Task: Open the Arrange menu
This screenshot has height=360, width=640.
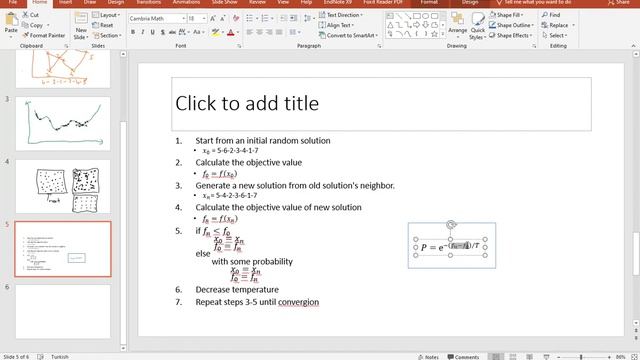Action: (x=458, y=24)
